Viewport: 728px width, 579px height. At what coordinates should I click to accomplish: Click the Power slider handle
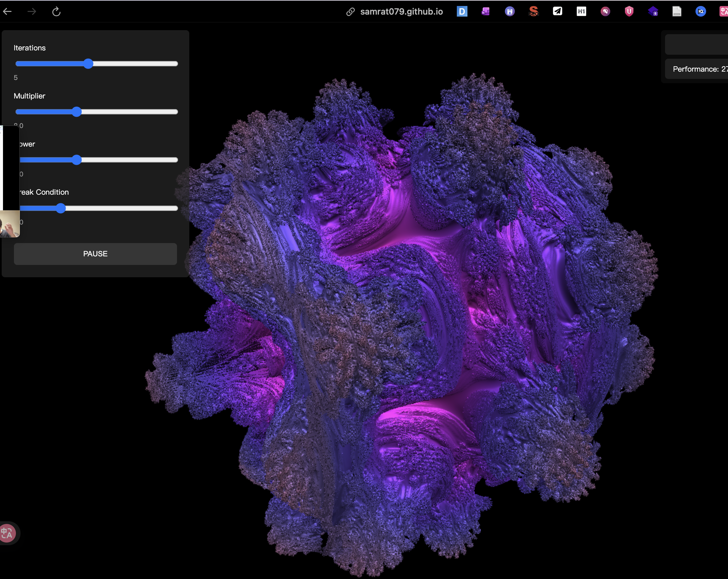click(77, 160)
